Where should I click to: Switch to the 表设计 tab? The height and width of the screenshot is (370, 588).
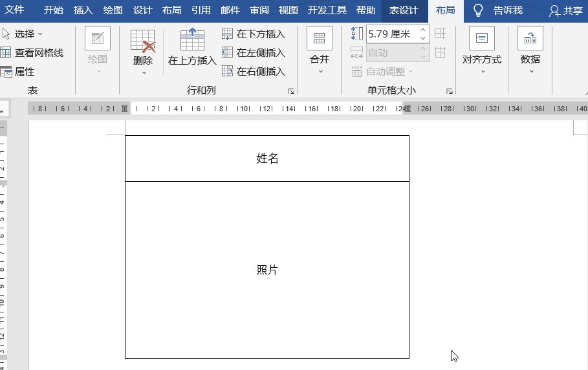click(x=404, y=10)
